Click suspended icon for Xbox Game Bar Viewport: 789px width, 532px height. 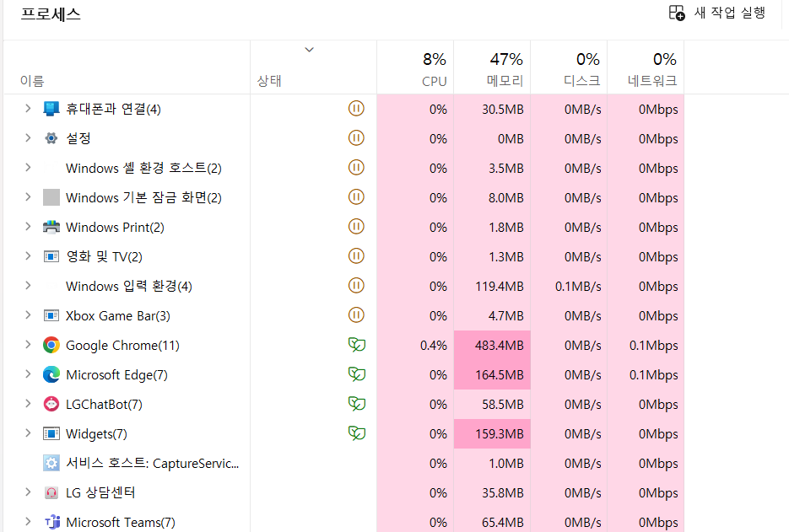pos(356,315)
